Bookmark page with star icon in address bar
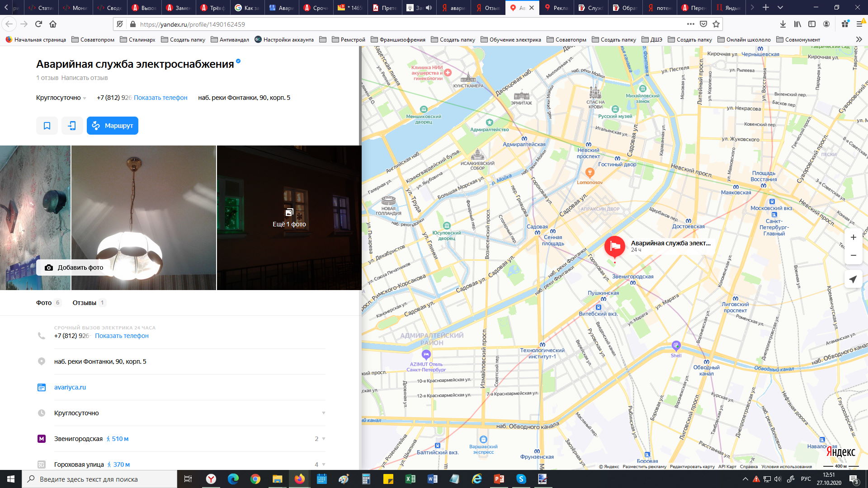868x488 pixels. coord(716,24)
